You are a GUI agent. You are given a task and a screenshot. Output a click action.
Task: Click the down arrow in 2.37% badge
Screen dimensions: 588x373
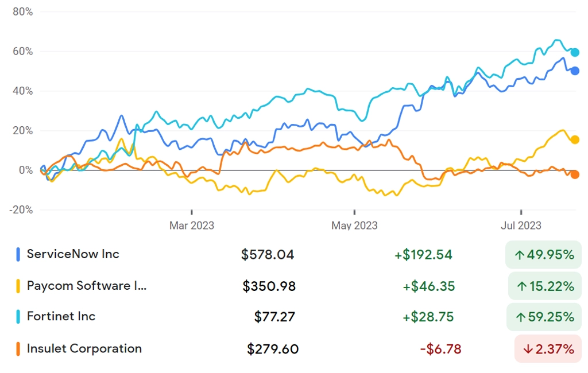tap(528, 349)
